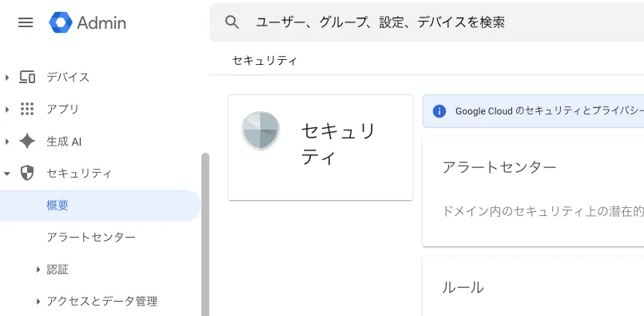Click the large grey security shield image
The height and width of the screenshot is (316, 644).
(260, 130)
